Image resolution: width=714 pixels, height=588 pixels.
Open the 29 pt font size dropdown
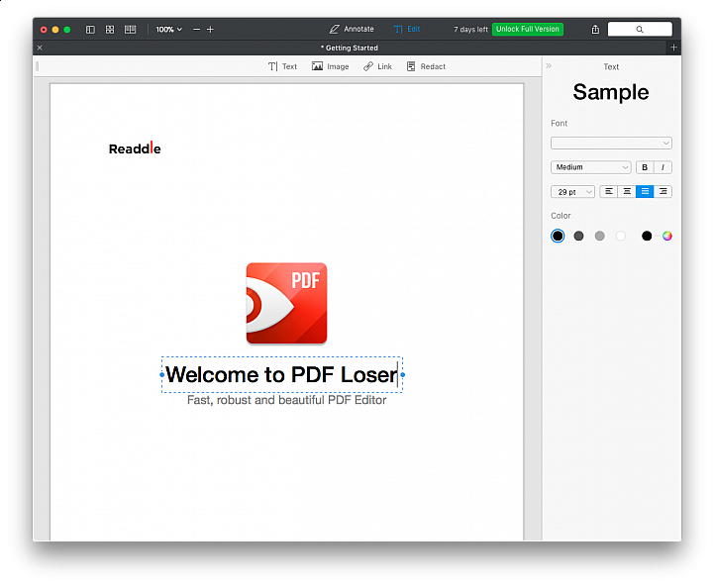(x=572, y=192)
